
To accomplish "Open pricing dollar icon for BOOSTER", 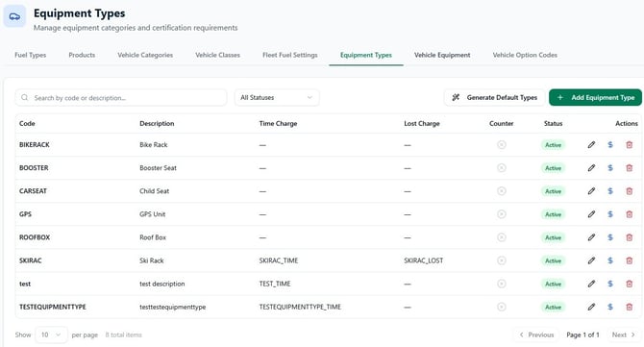I will pyautogui.click(x=610, y=167).
